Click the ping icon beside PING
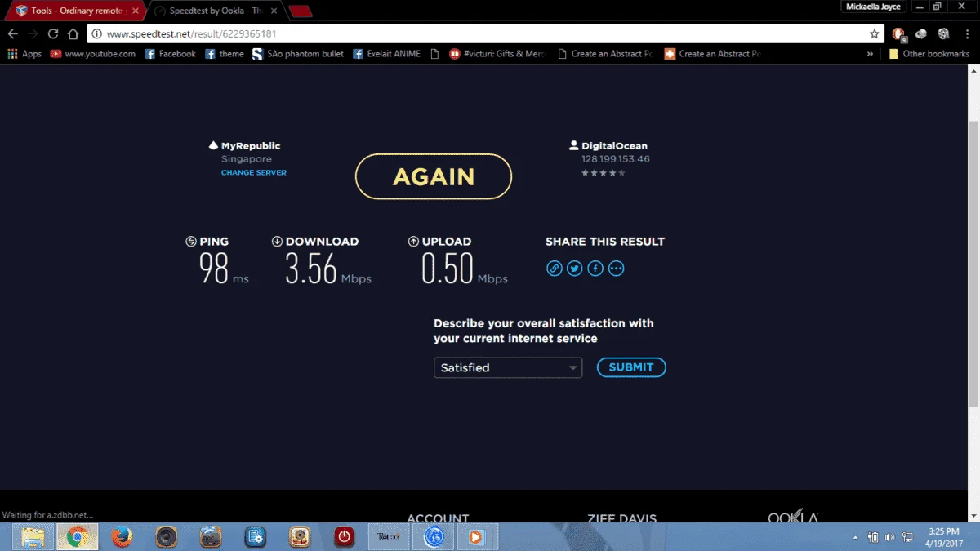The height and width of the screenshot is (551, 980). [x=191, y=242]
